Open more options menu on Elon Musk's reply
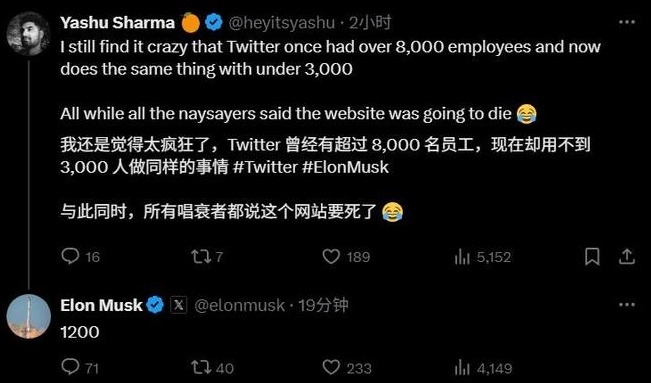 click(x=627, y=304)
